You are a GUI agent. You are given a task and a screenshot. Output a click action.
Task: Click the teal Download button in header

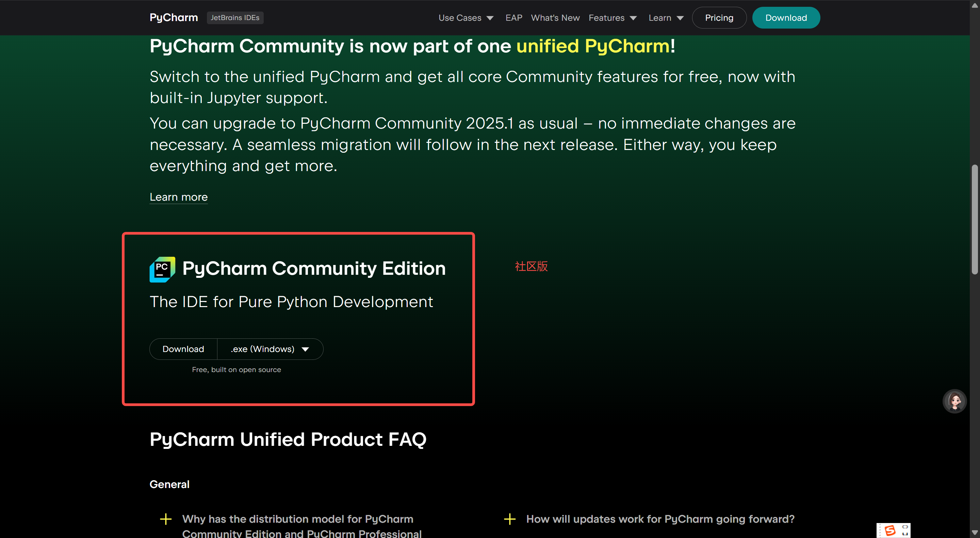[786, 18]
